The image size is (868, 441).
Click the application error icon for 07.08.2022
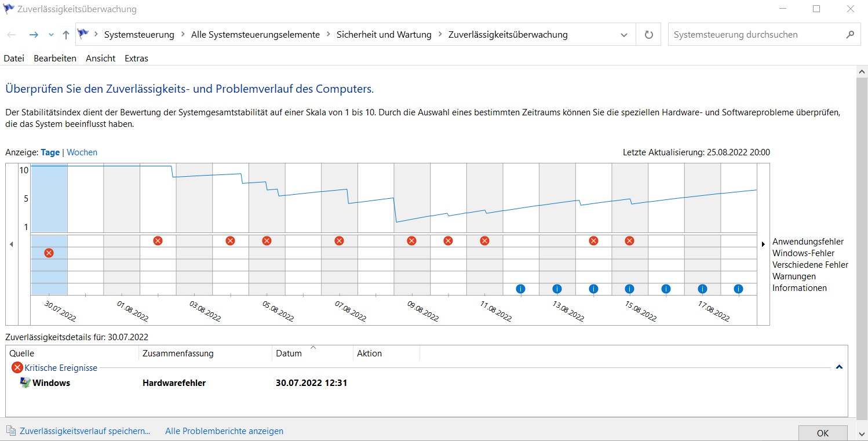point(339,240)
